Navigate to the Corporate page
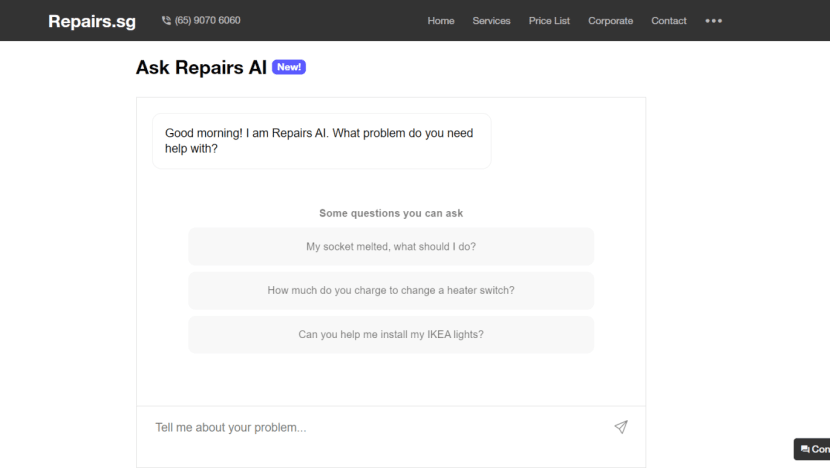This screenshot has height=468, width=830. point(610,21)
